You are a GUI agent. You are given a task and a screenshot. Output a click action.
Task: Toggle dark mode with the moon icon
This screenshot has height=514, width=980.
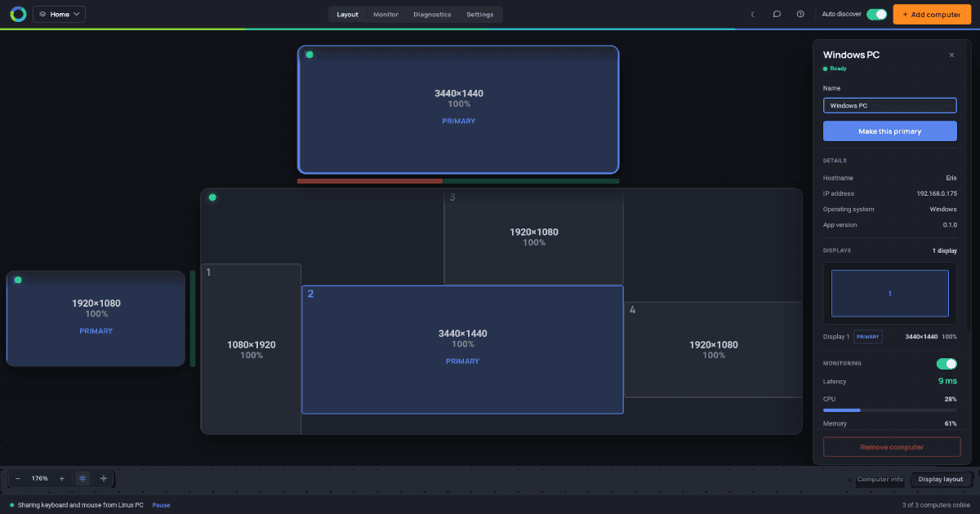click(x=753, y=14)
